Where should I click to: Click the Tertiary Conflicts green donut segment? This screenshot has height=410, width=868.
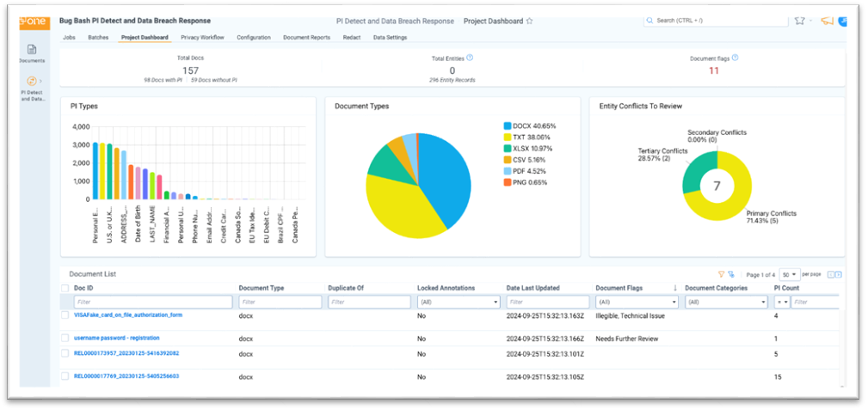(x=692, y=172)
